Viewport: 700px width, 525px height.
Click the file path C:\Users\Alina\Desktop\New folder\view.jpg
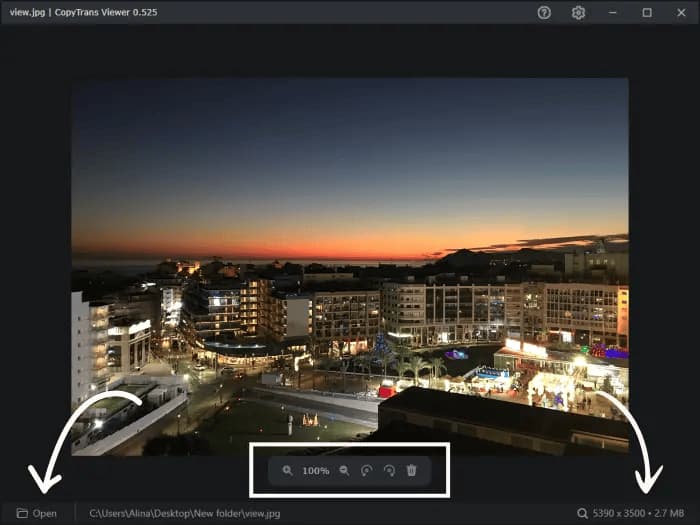(185, 513)
